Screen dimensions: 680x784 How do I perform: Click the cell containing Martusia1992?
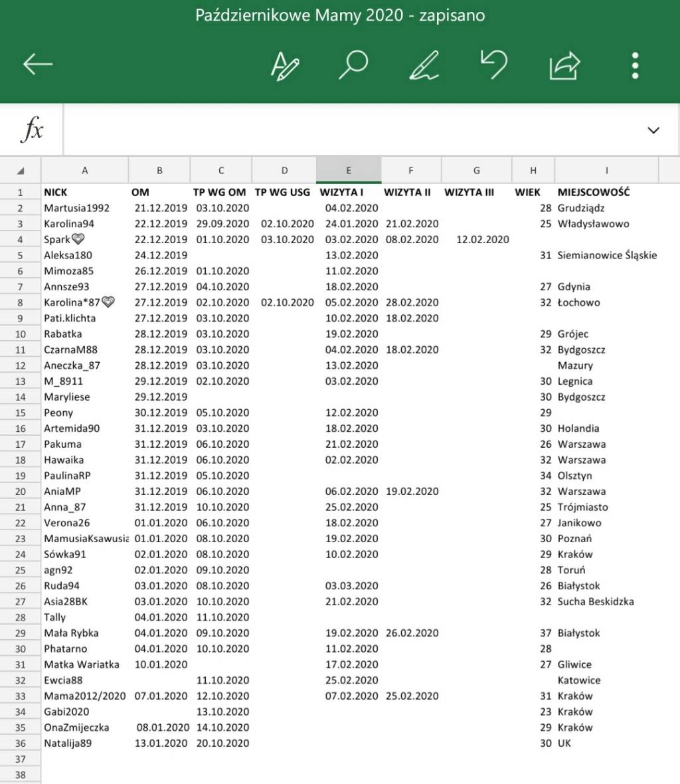(x=84, y=208)
